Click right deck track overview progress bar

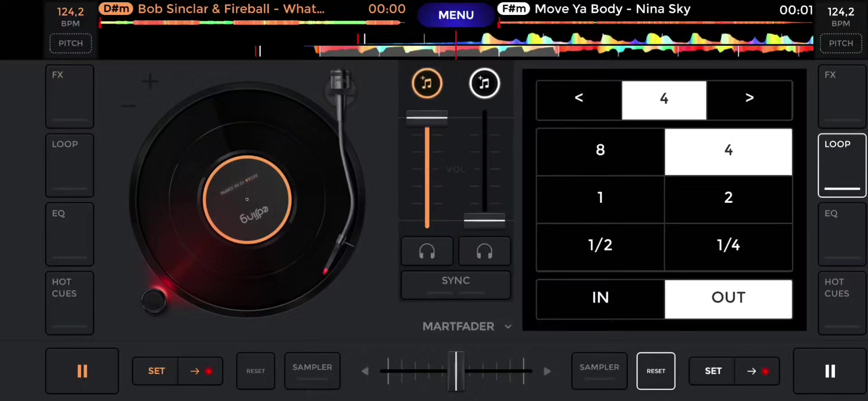[x=655, y=22]
